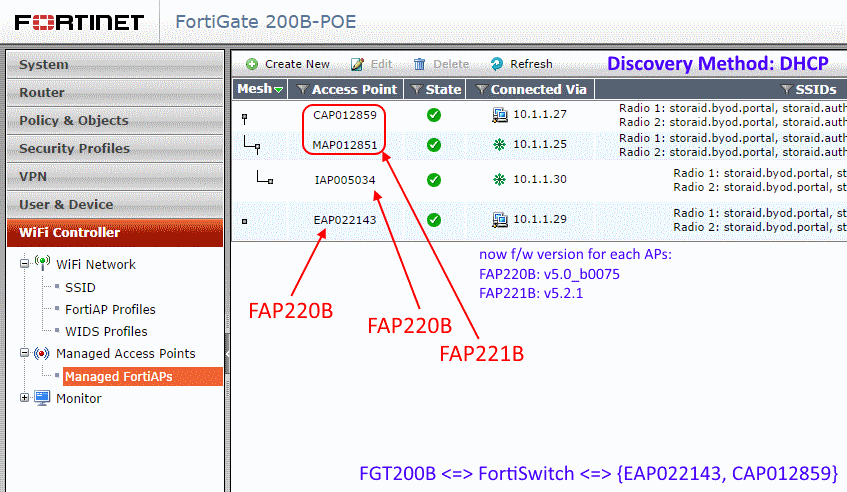Click green state checkmark for MAP012851
Viewport: 847px width, 492px height.
pyautogui.click(x=434, y=145)
